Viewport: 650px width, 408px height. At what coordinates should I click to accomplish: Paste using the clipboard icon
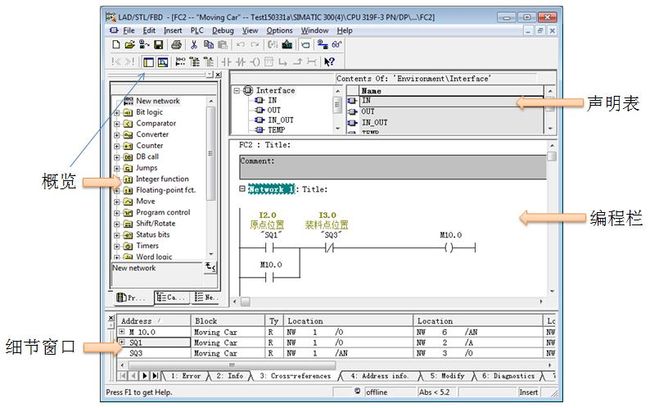(x=223, y=44)
